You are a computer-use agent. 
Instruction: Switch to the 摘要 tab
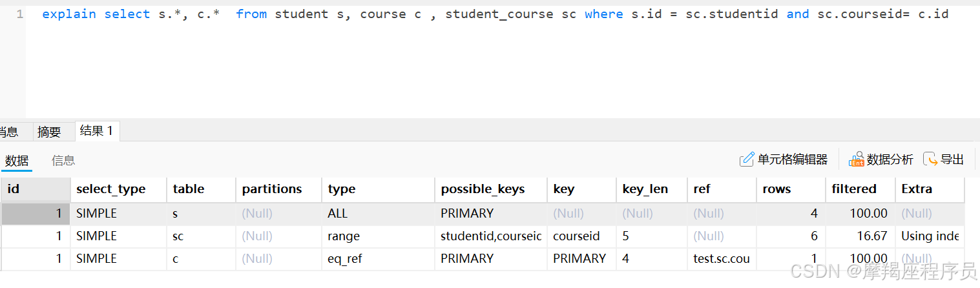click(49, 132)
